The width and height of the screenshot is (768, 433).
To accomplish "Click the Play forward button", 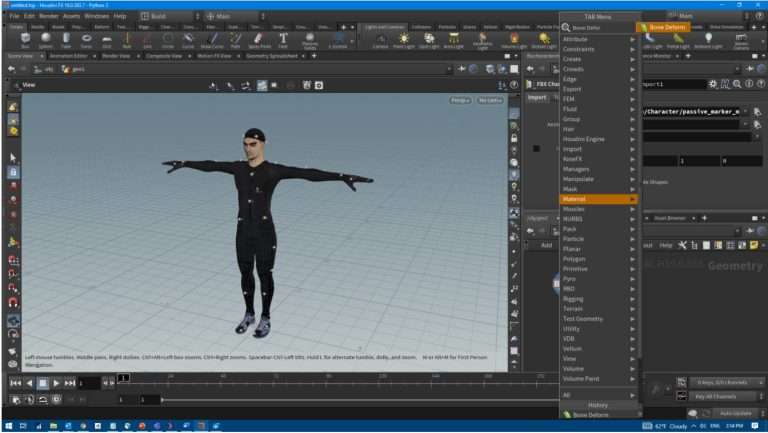I will pyautogui.click(x=56, y=383).
